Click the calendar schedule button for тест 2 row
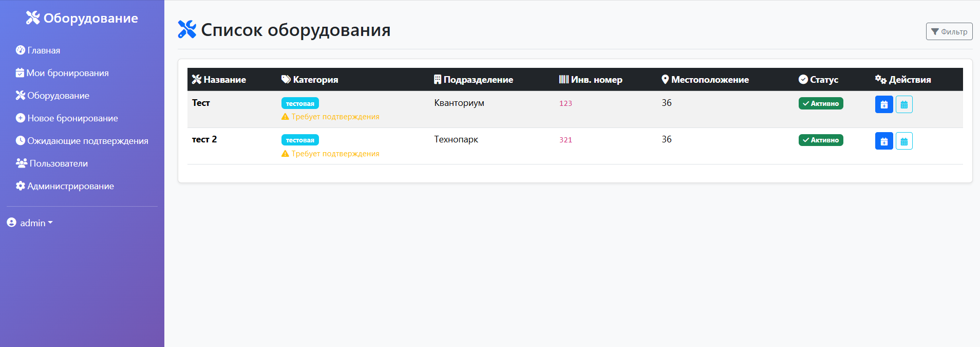Image resolution: width=980 pixels, height=347 pixels. coord(904,141)
